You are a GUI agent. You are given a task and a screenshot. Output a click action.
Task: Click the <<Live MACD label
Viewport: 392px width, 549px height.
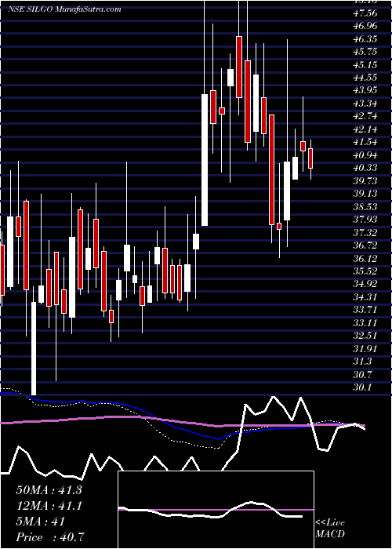pos(330,529)
